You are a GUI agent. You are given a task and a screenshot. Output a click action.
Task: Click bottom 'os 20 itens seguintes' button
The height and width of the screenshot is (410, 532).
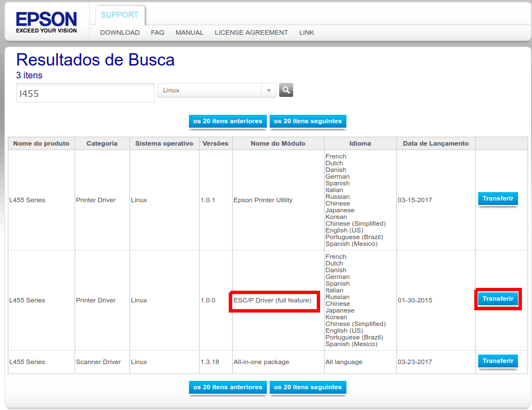308,387
